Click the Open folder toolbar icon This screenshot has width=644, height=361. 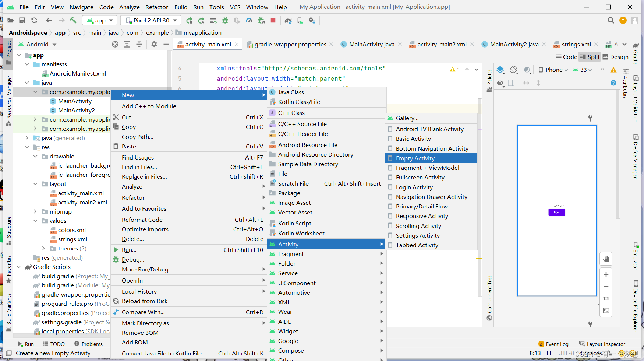coord(11,20)
